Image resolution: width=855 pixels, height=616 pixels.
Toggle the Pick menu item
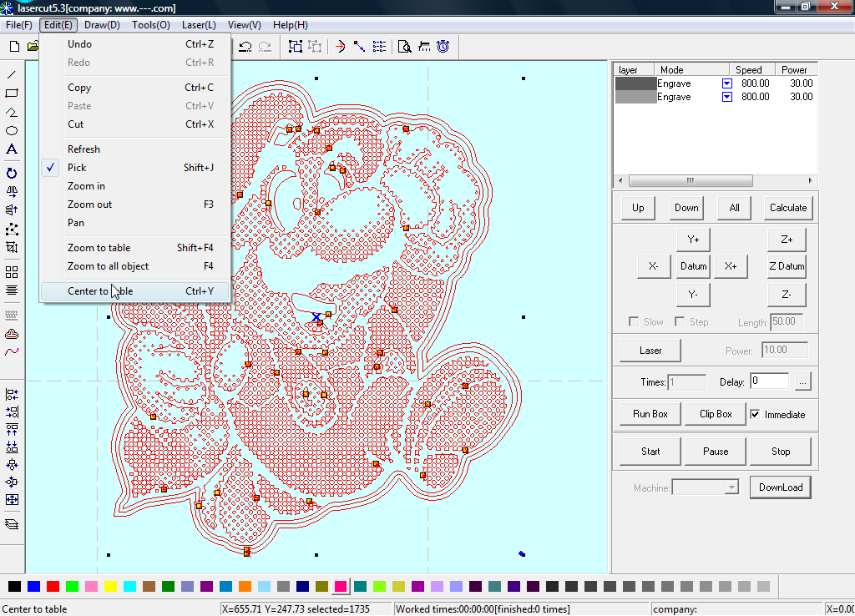click(135, 168)
